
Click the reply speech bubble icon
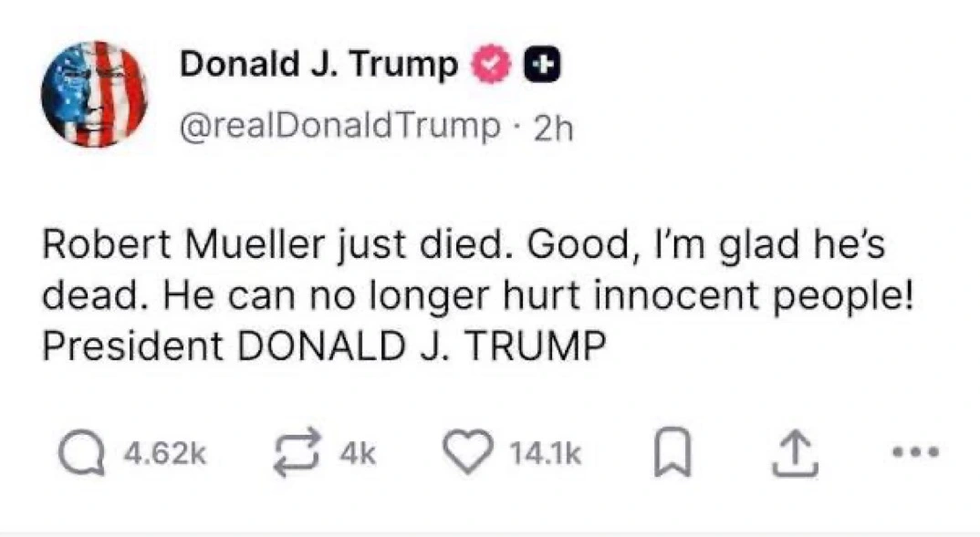pos(74,453)
